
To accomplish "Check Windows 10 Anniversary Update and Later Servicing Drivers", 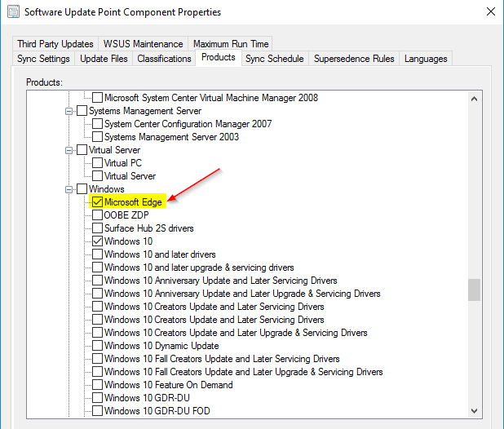I will coord(97,281).
